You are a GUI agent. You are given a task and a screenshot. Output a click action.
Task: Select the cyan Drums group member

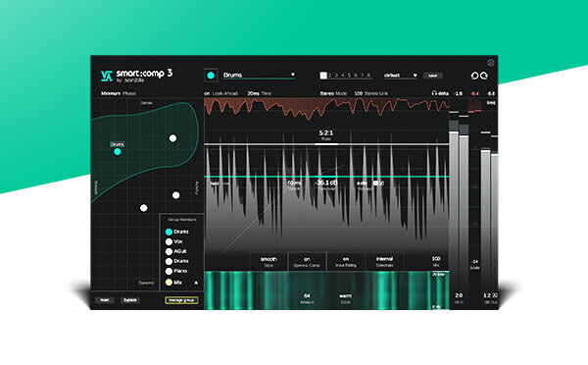[177, 232]
